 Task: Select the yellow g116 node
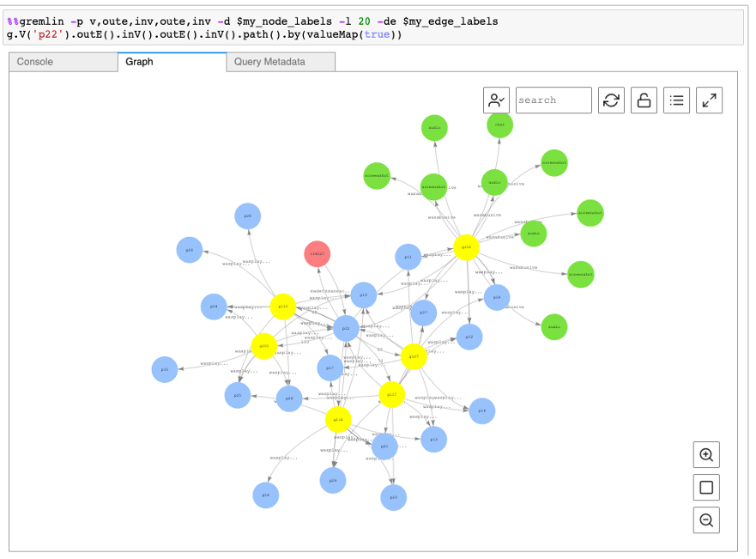338,420
